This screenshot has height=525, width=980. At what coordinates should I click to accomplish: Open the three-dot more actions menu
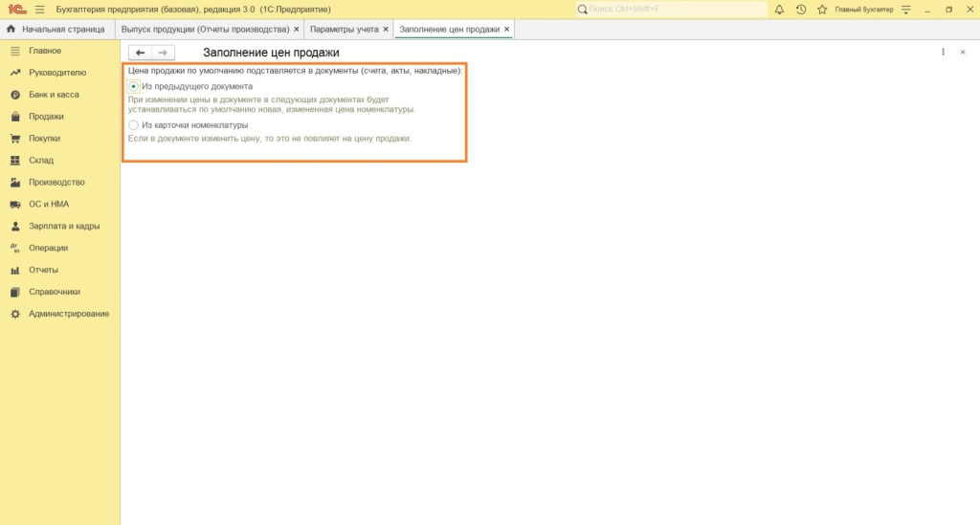[943, 53]
